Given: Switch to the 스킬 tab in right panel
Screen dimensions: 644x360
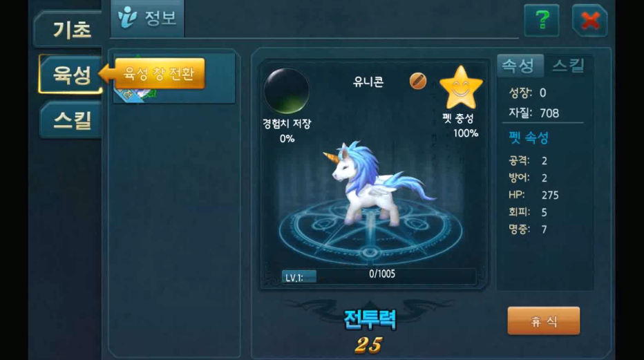Looking at the screenshot, I should pyautogui.click(x=569, y=66).
